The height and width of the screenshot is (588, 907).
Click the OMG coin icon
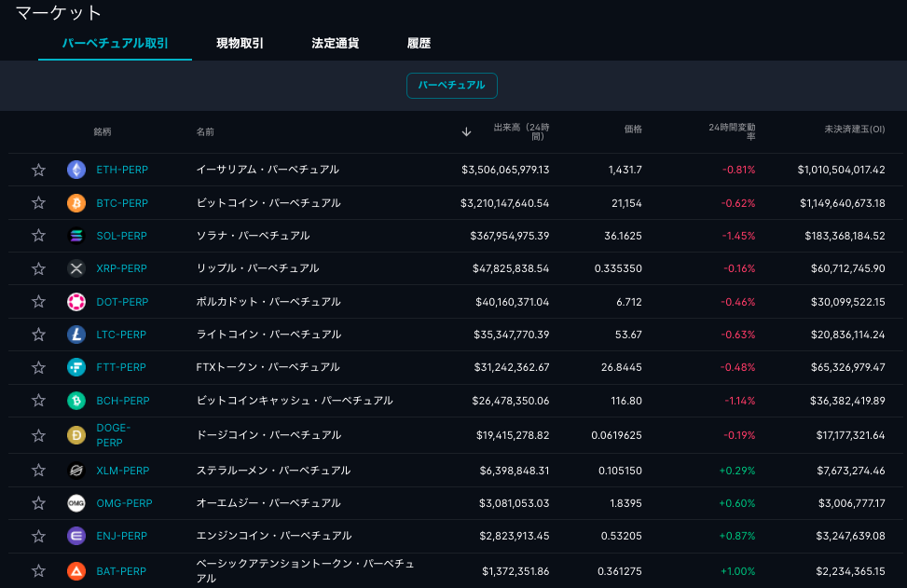76,503
